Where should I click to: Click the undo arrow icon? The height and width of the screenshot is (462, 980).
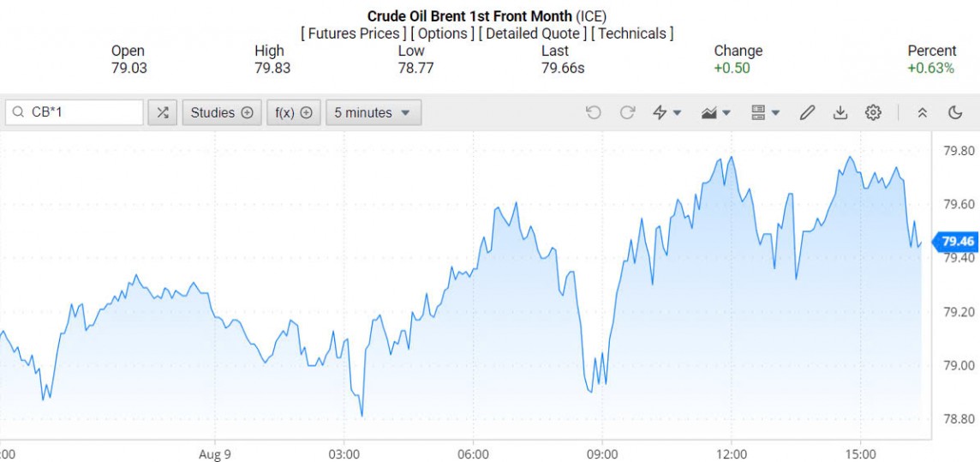pyautogui.click(x=593, y=112)
